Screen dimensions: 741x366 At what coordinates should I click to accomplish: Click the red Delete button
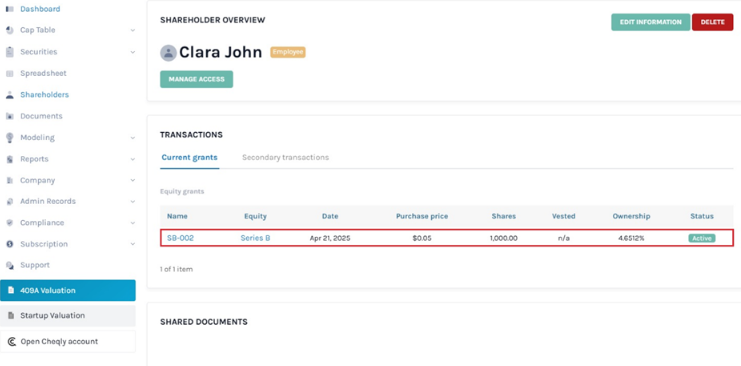(x=713, y=22)
